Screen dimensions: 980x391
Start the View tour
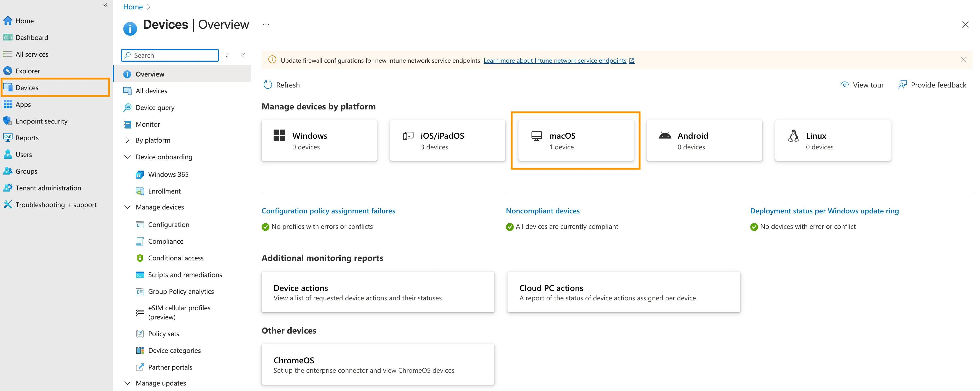(x=862, y=85)
